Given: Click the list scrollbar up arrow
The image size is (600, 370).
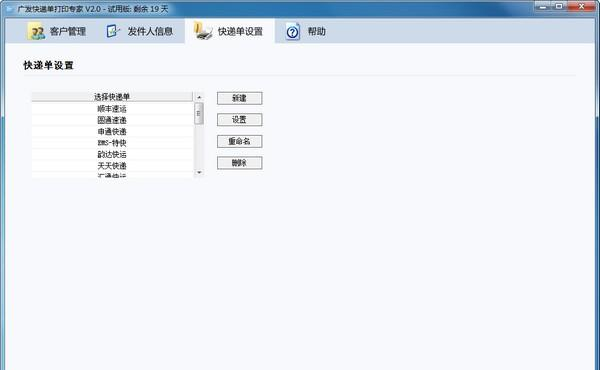Looking at the screenshot, I should (x=199, y=97).
